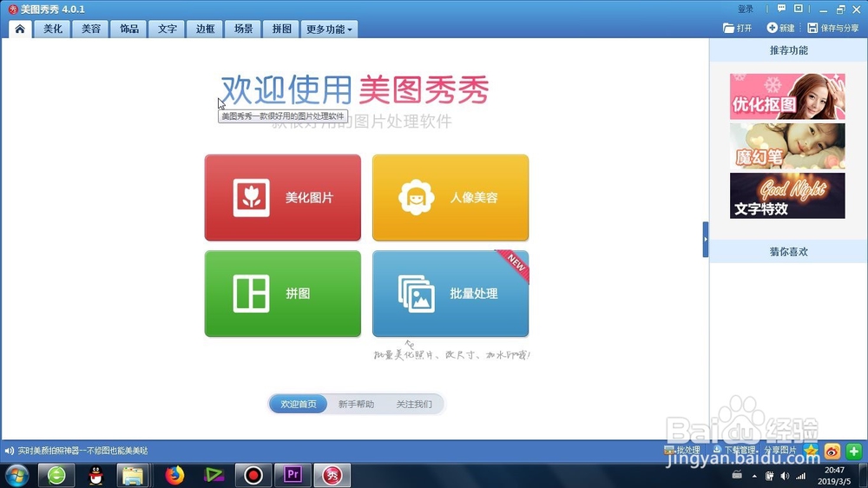Screen dimensions: 868x488
Task: Show hidden system tray icons
Action: [x=754, y=476]
